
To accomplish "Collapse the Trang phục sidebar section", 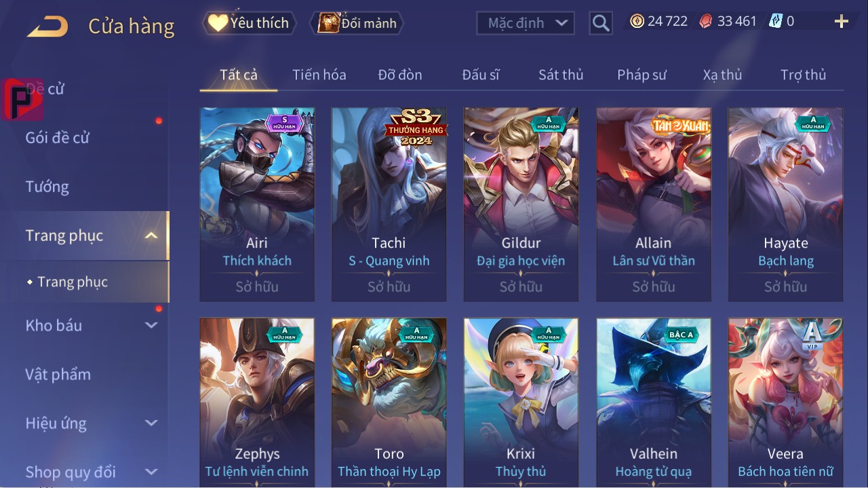I will [151, 236].
